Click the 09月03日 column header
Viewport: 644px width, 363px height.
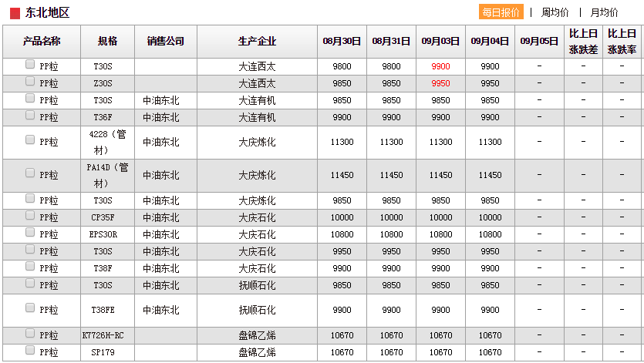(x=440, y=42)
